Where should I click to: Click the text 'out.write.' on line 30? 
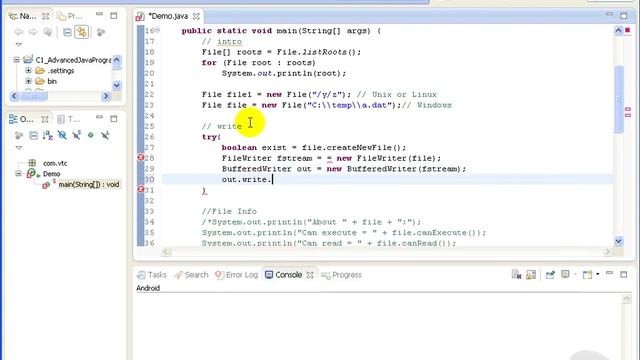pyautogui.click(x=246, y=179)
